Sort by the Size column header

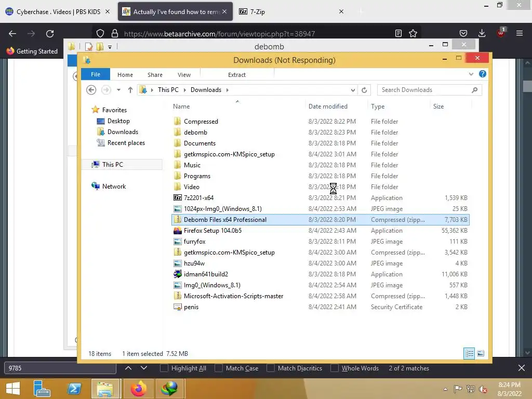438,107
